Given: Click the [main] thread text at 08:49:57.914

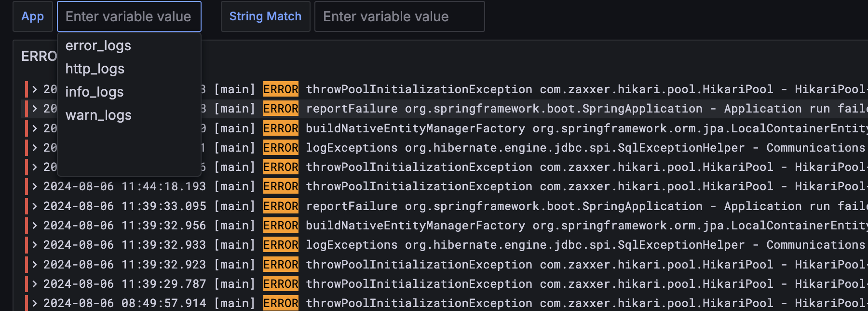Looking at the screenshot, I should (x=235, y=303).
